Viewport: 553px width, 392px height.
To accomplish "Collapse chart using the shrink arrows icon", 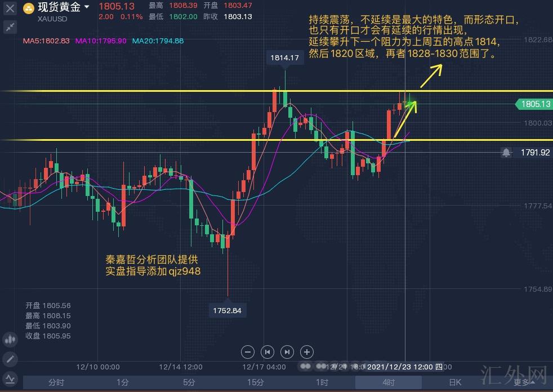I will (10, 27).
